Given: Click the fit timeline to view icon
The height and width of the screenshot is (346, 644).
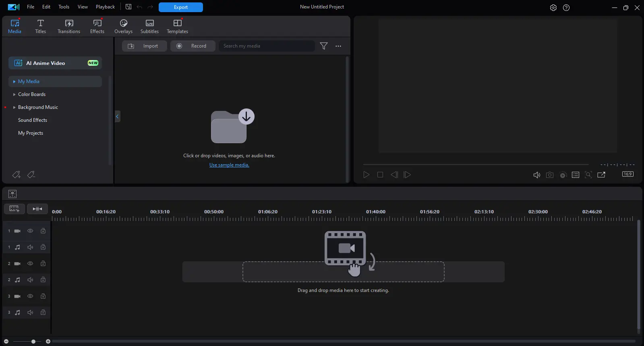Looking at the screenshot, I should [x=37, y=208].
